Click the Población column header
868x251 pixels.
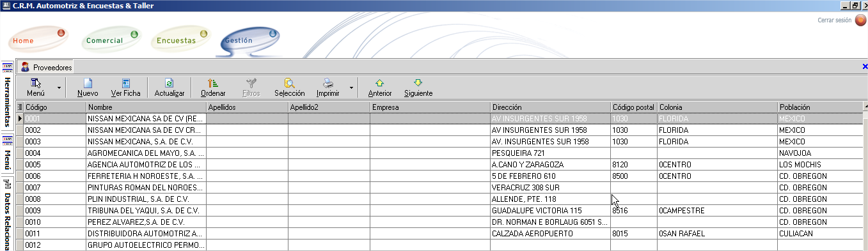tap(819, 107)
